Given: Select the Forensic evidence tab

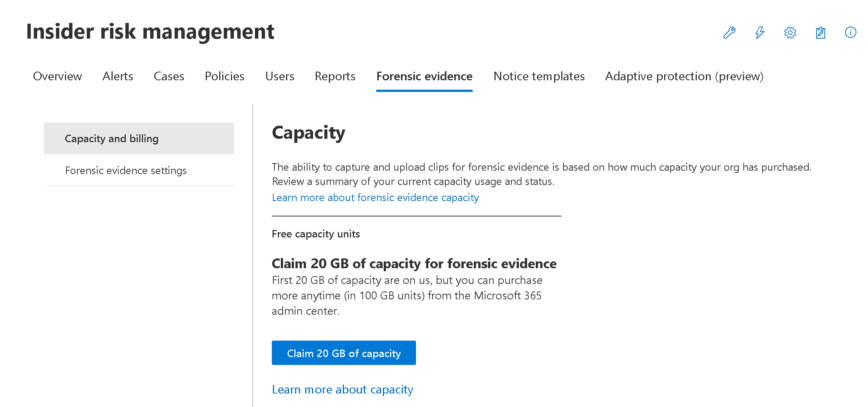Looking at the screenshot, I should click(x=424, y=76).
